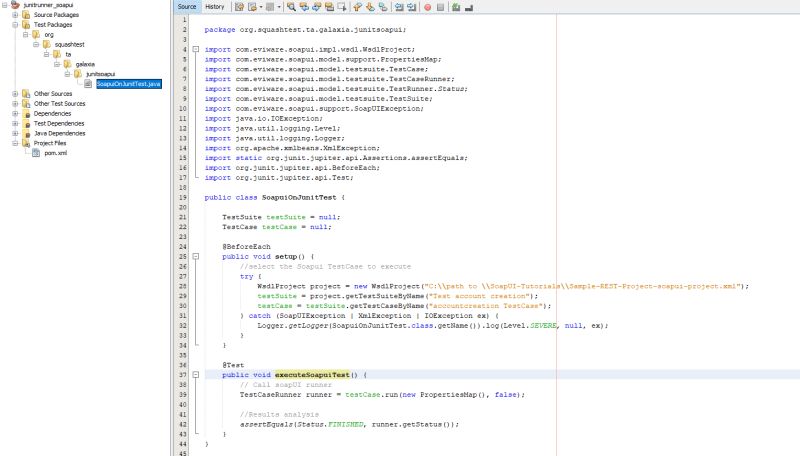Viewport: 800px width, 456px height.
Task: Click the @Test annotation
Action: (x=233, y=365)
